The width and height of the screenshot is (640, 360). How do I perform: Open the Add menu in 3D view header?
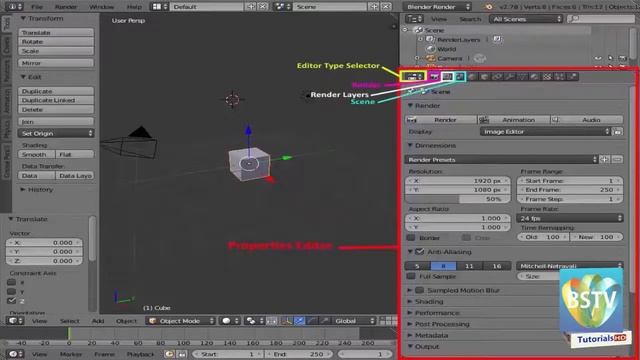pos(98,321)
